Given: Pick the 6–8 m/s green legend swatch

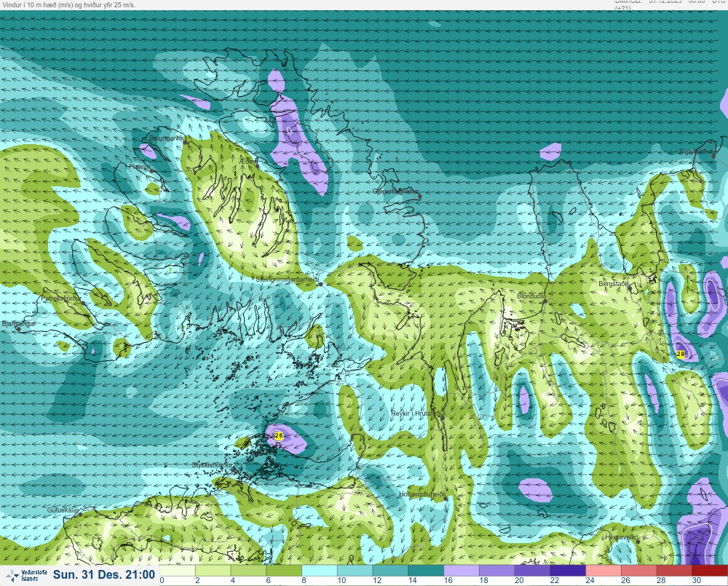Looking at the screenshot, I should pyautogui.click(x=284, y=570).
